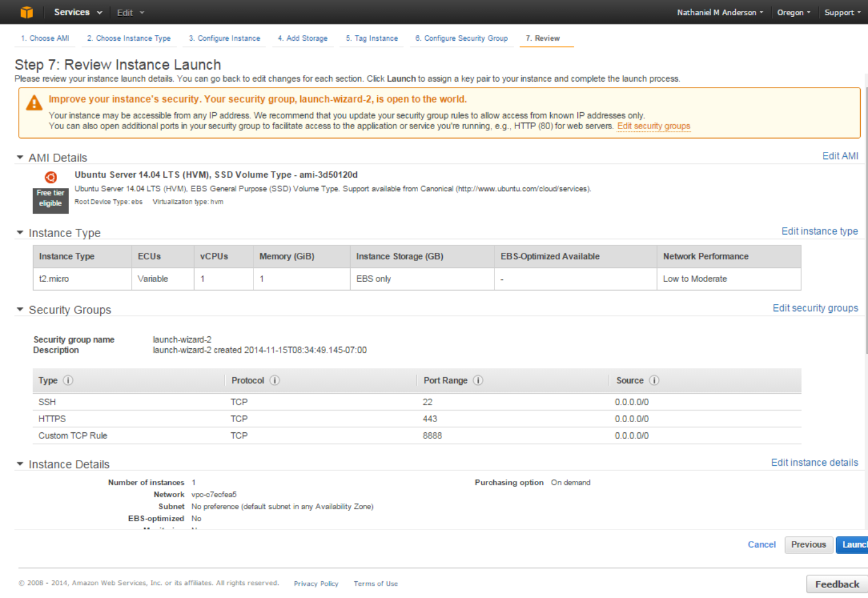
Task: Go to step 1 Choose AMI tab
Action: coord(45,38)
